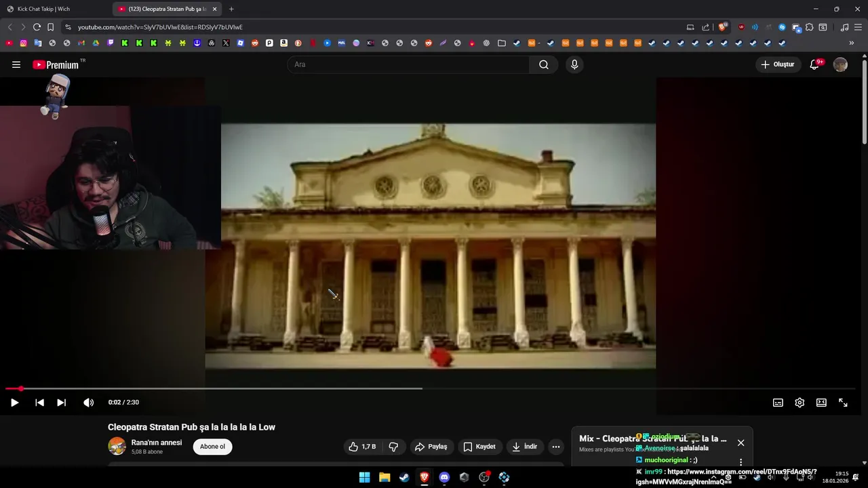Close the Cleopatra Stratan browser tab
Image resolution: width=868 pixels, height=488 pixels.
click(215, 9)
